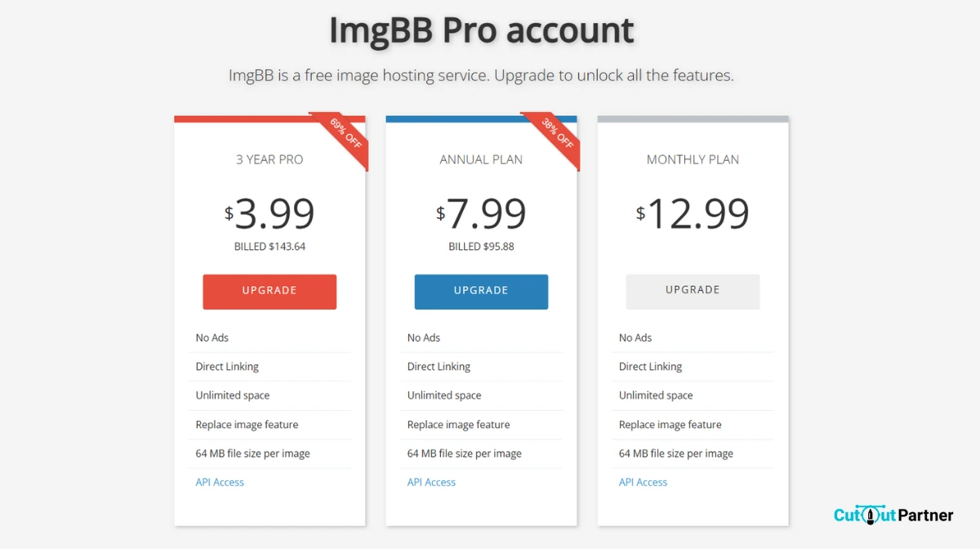Click the ImgBB Pro account heading
Viewport: 980px width, 549px height.
[x=481, y=31]
